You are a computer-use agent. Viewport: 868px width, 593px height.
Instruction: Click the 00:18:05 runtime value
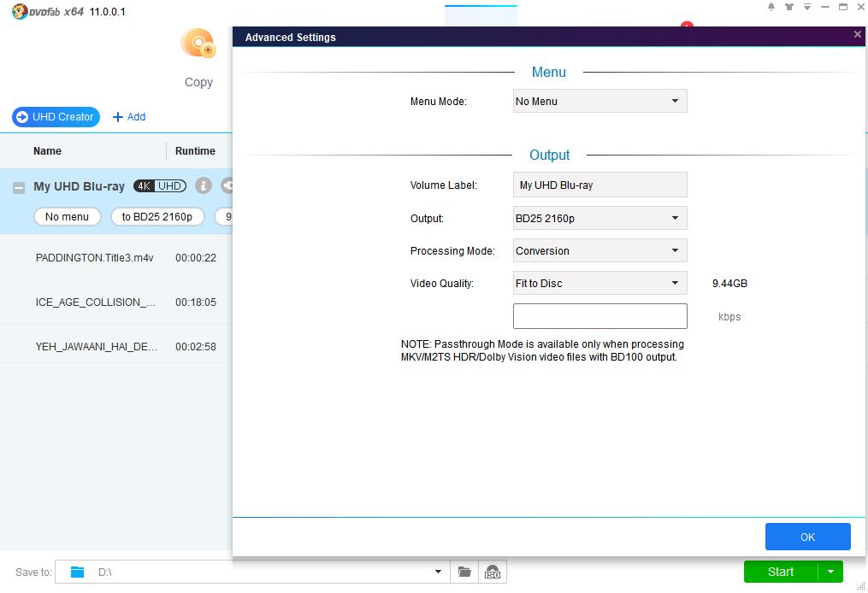[x=196, y=302]
